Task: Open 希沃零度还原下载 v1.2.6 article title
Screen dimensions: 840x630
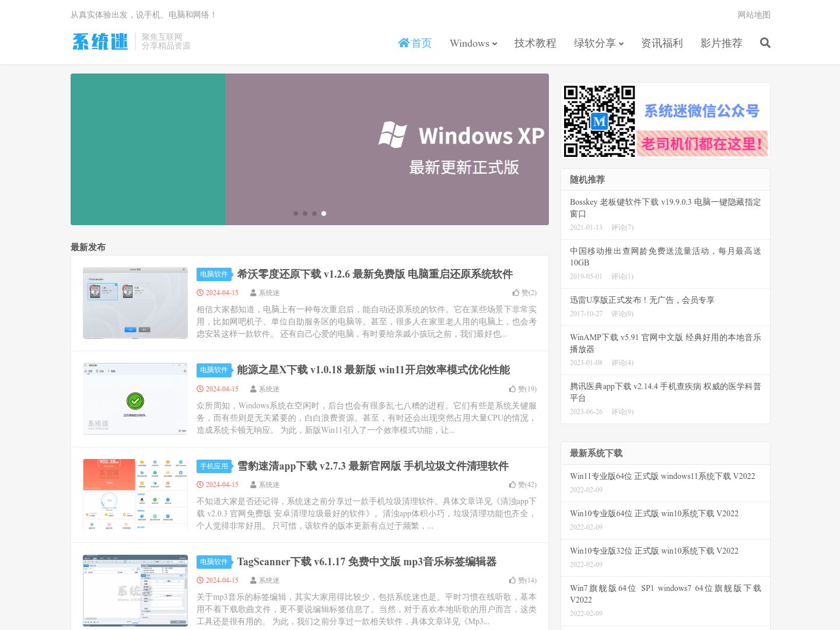Action: [x=375, y=274]
